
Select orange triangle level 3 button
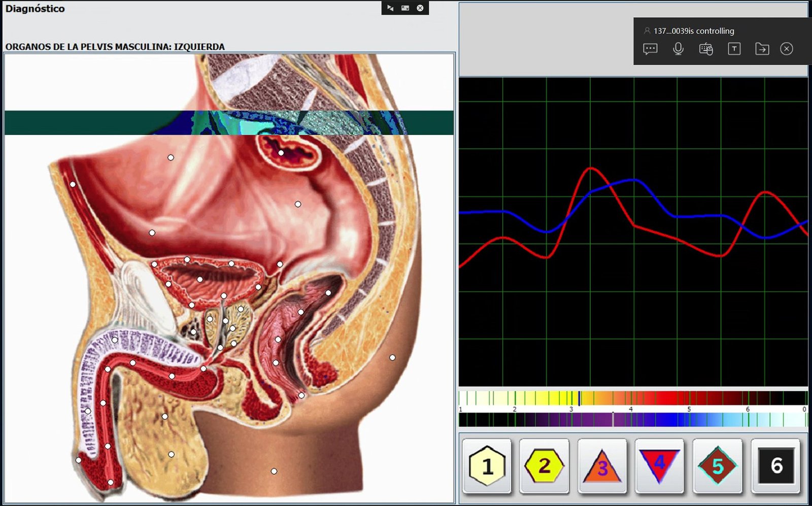(602, 466)
